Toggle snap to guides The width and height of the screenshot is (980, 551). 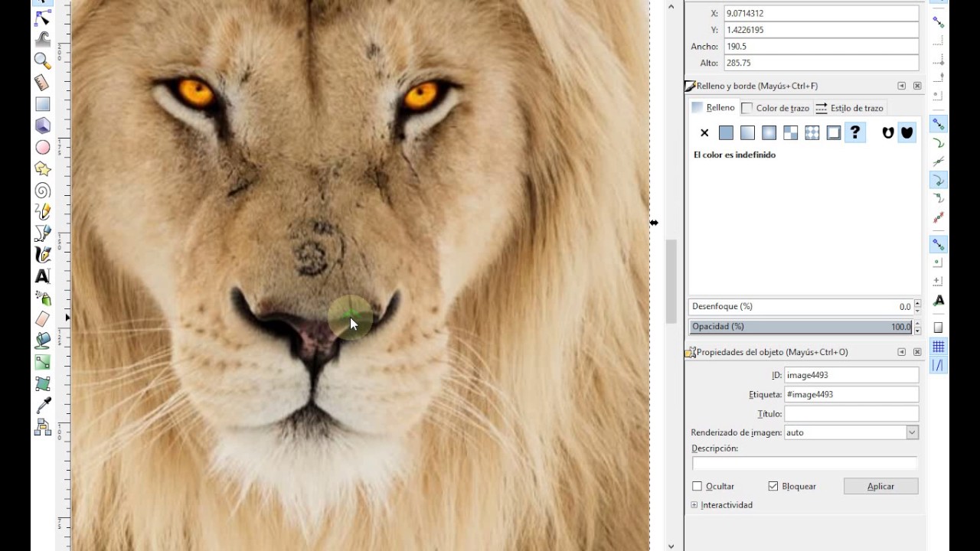(x=938, y=366)
